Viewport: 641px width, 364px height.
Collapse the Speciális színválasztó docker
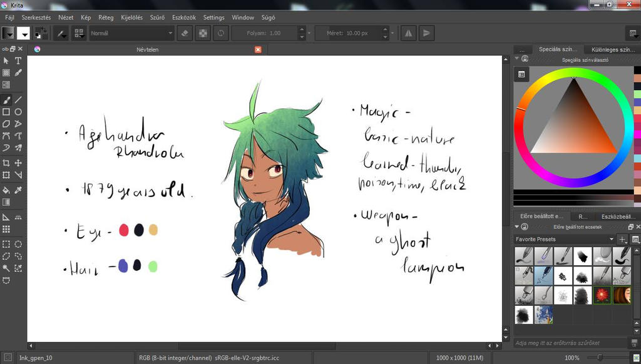pos(516,59)
